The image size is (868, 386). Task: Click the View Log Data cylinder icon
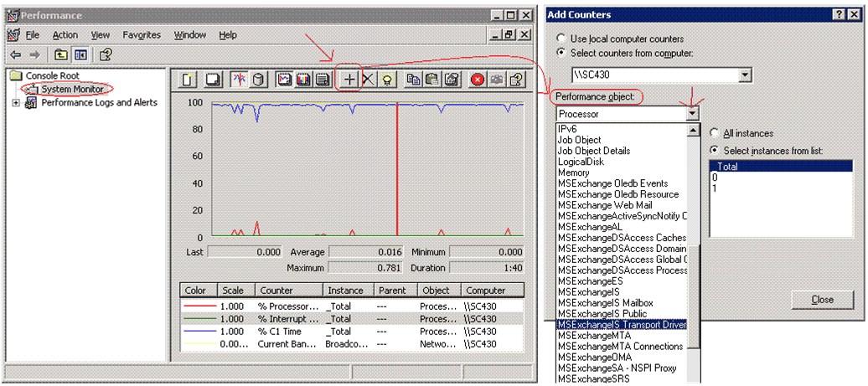point(259,80)
